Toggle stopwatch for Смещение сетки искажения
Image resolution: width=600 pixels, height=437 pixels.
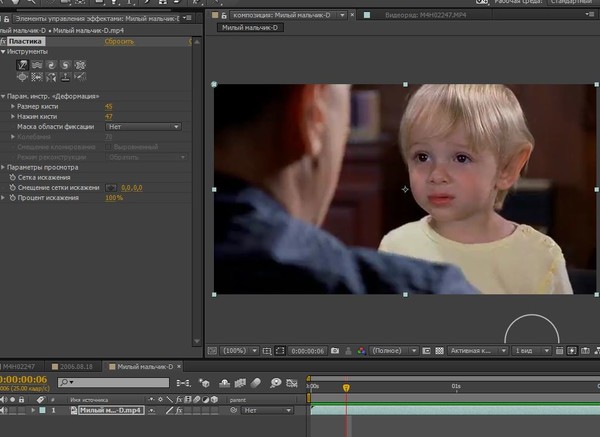12,188
